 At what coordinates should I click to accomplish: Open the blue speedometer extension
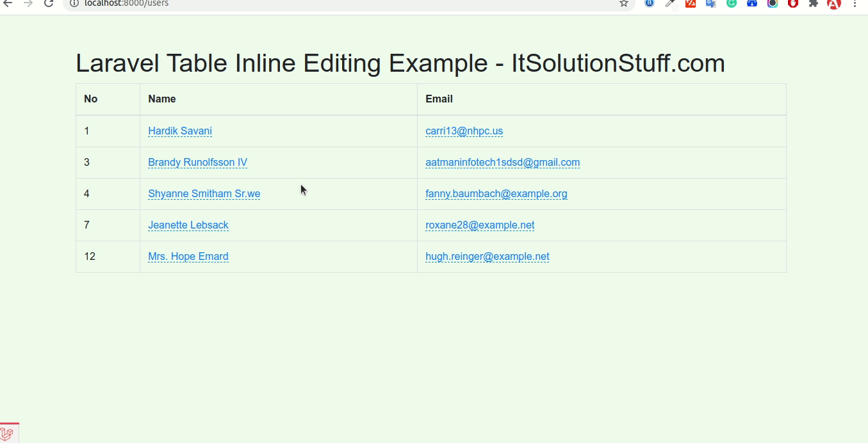(752, 3)
